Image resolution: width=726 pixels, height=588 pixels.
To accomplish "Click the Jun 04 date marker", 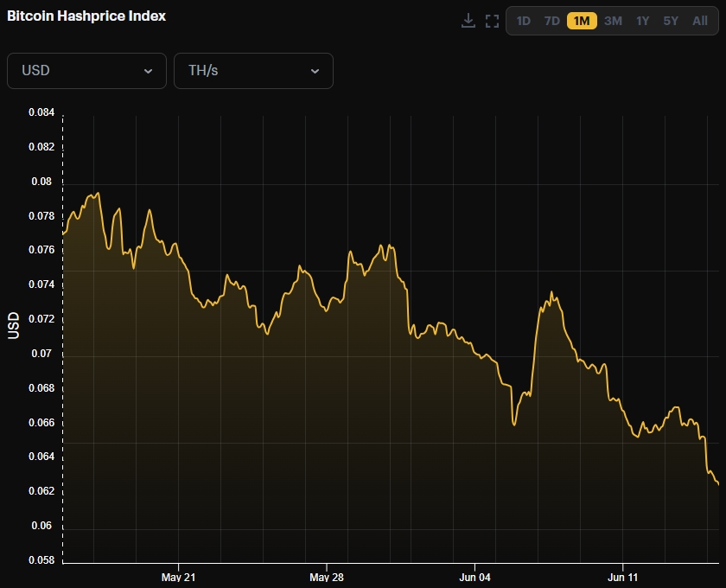I will [474, 577].
